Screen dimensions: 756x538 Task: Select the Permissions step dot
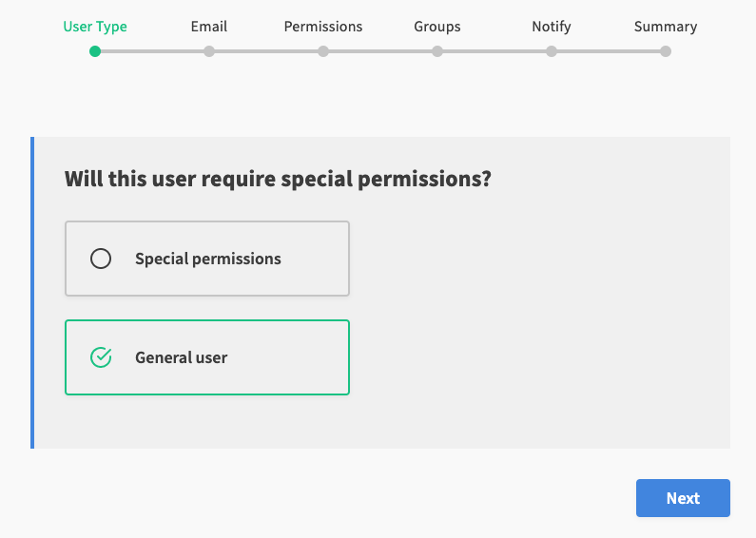[323, 51]
